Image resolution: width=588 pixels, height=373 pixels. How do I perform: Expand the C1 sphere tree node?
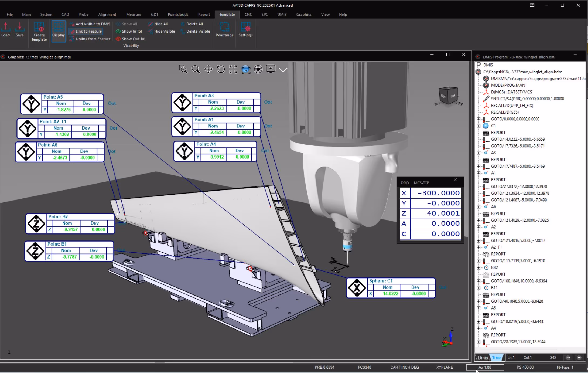(x=478, y=126)
